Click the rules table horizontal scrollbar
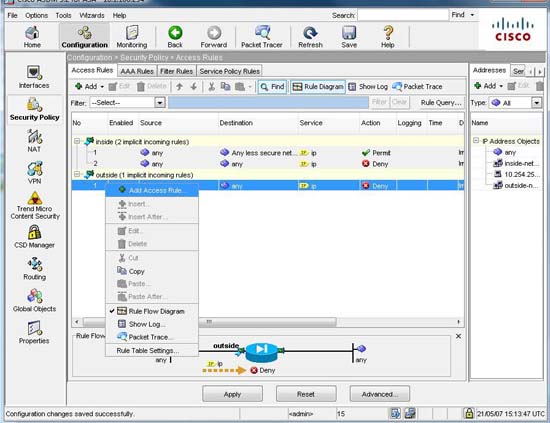Screen dimensions: 550x423 pos(268,321)
